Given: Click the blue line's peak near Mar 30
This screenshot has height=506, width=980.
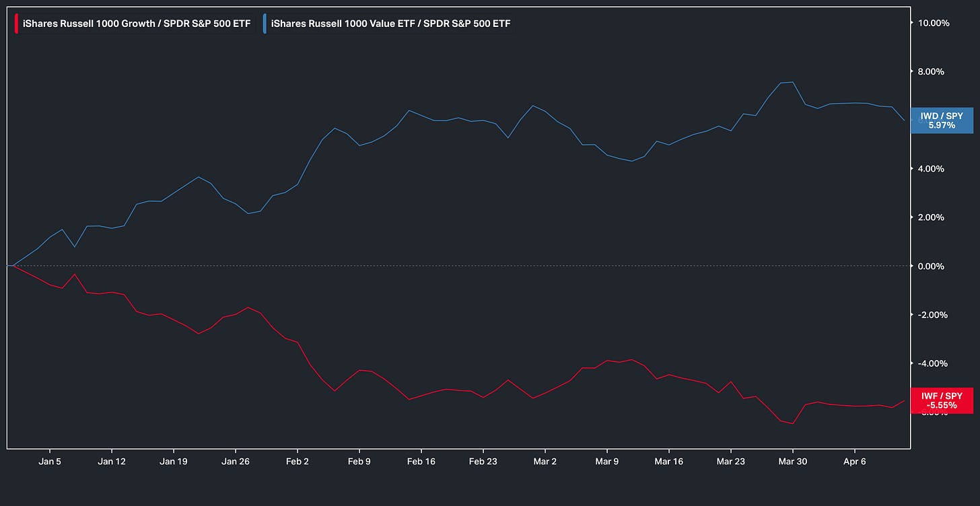Looking at the screenshot, I should click(x=793, y=82).
